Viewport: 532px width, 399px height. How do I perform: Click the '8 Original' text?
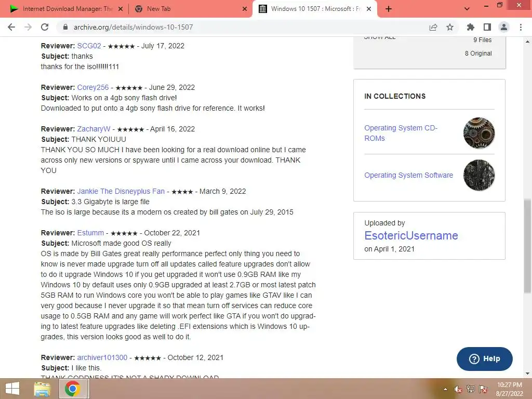(x=478, y=54)
